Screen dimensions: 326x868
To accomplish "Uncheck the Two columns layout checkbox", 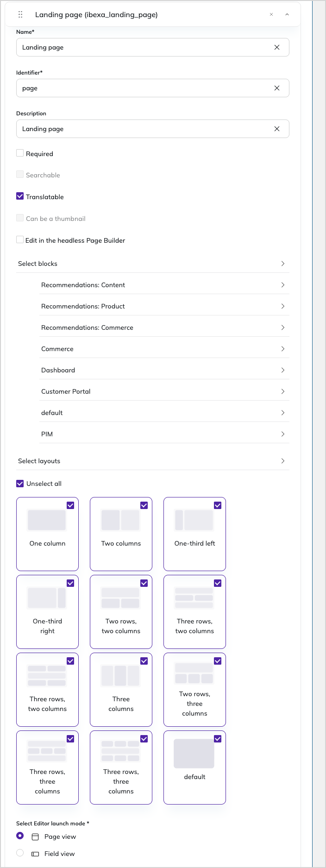I will click(x=144, y=505).
